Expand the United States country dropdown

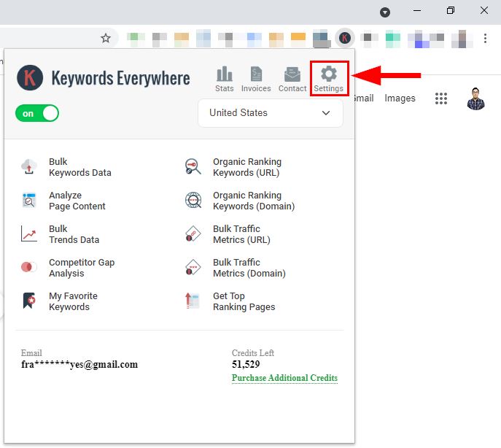pyautogui.click(x=271, y=113)
